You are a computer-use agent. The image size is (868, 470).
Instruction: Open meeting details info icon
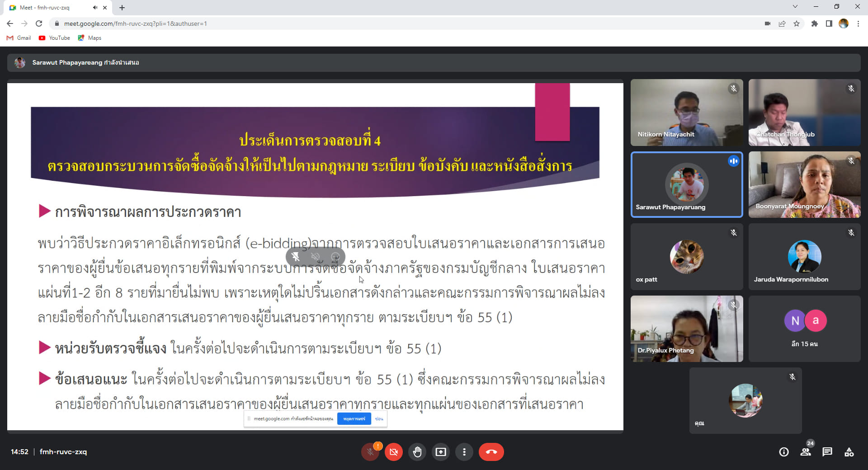coord(784,452)
